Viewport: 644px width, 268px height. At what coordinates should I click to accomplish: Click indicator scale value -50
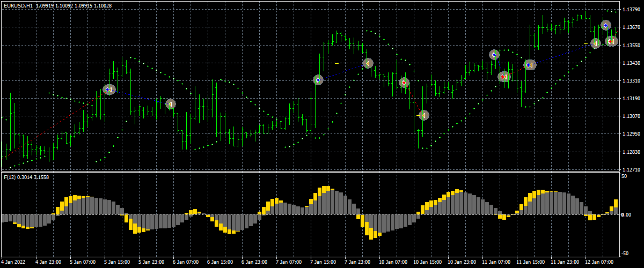coord(625,254)
